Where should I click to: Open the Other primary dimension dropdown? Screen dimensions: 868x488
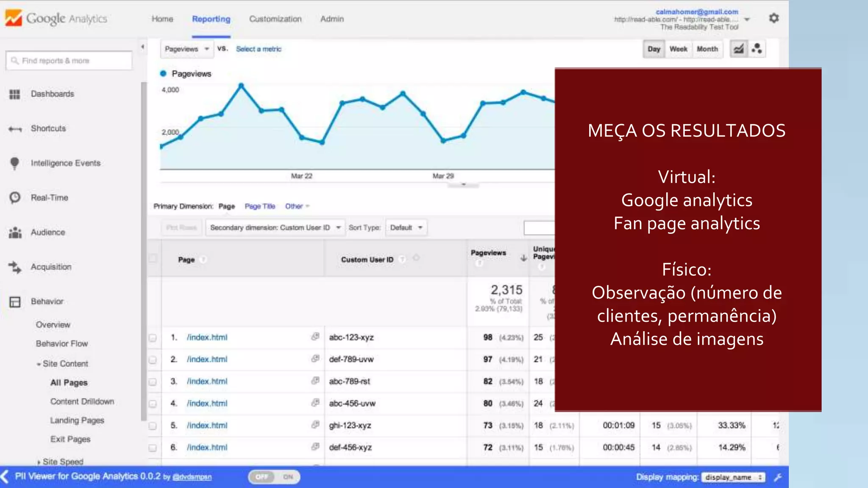click(297, 206)
